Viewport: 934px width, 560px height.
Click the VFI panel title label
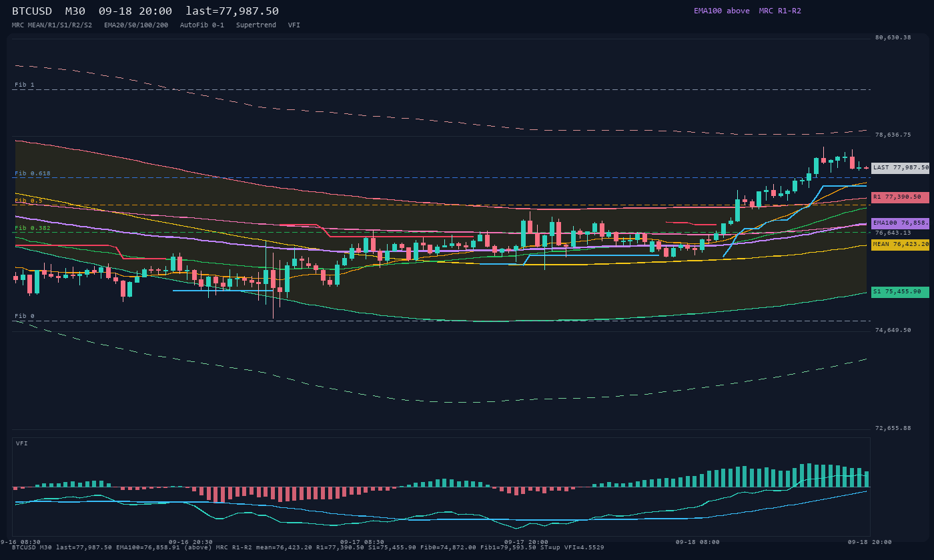coord(22,443)
